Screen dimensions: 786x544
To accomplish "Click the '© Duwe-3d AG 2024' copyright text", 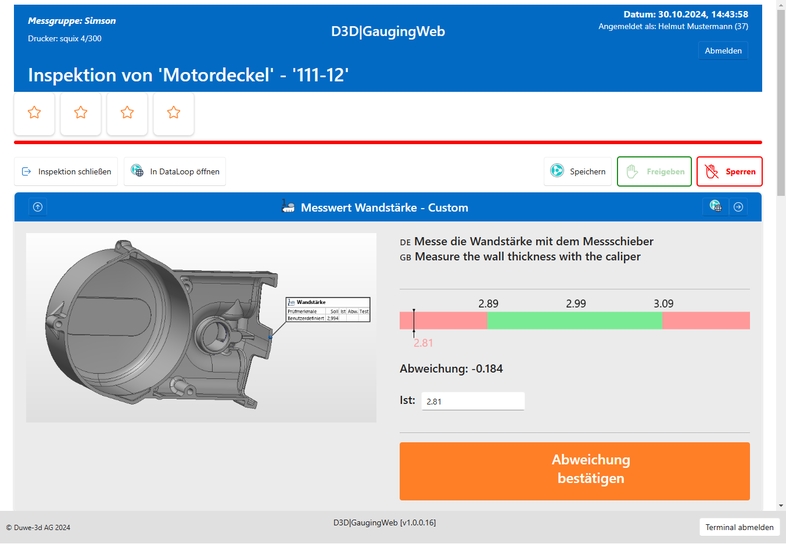I will (x=38, y=527).
